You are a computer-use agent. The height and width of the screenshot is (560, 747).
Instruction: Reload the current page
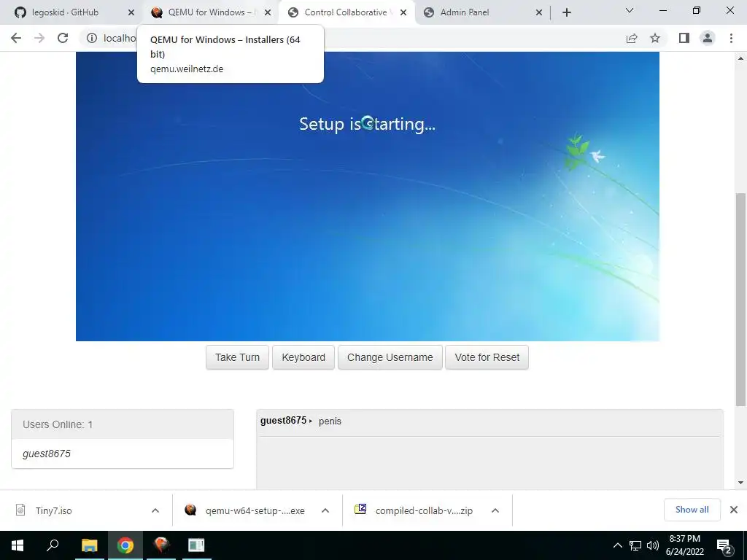pyautogui.click(x=63, y=38)
